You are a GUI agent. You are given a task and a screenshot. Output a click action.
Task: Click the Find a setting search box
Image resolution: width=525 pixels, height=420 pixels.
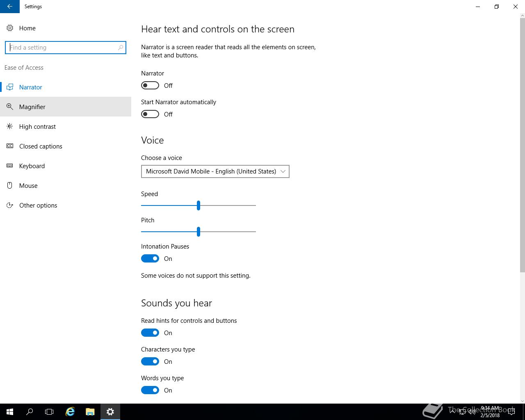pos(66,48)
